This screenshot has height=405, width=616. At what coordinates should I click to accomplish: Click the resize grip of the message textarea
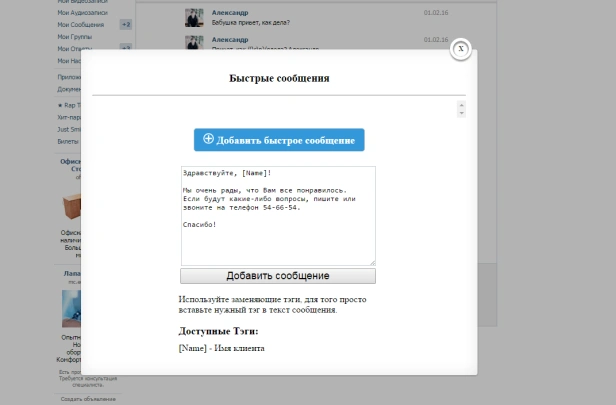point(371,262)
